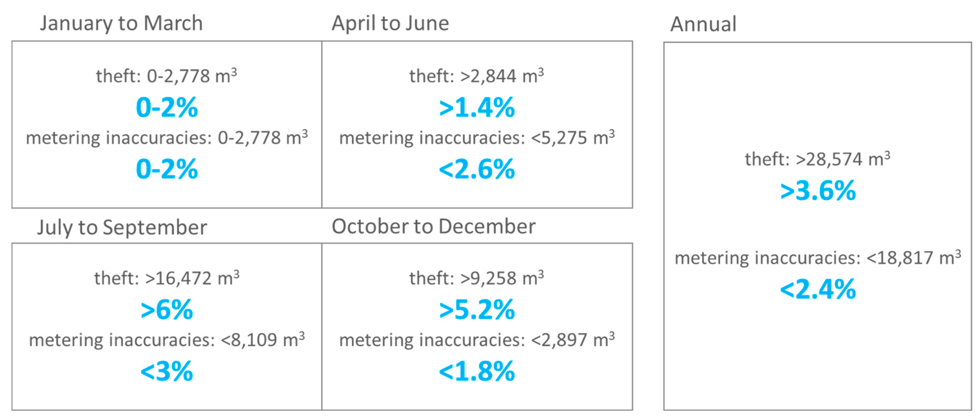Select the April to June heading
The image size is (980, 419).
pos(390,23)
